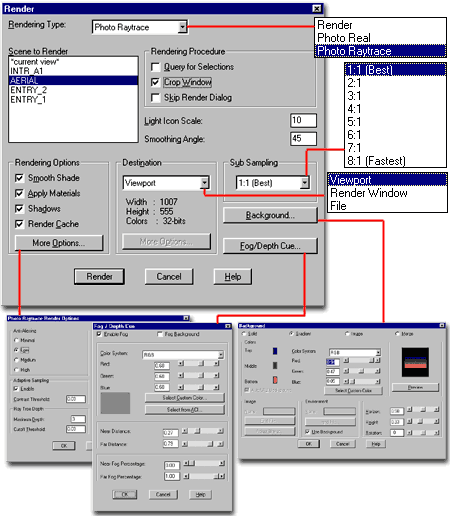Select Minimal anti-aliasing radio button
This screenshot has width=450, height=516.
[x=16, y=340]
